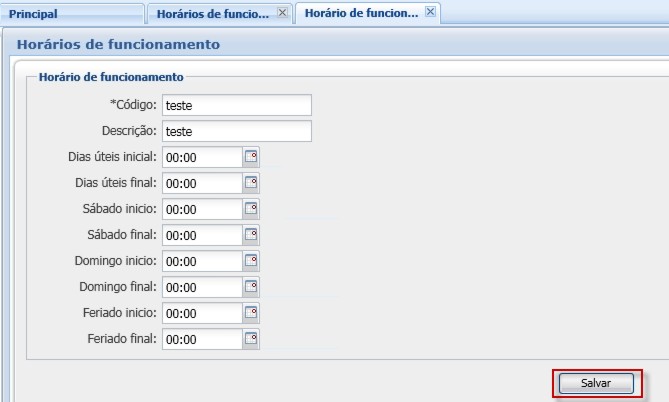This screenshot has height=402, width=669.
Task: Close the middle Horários de funcio... tab
Action: click(282, 13)
